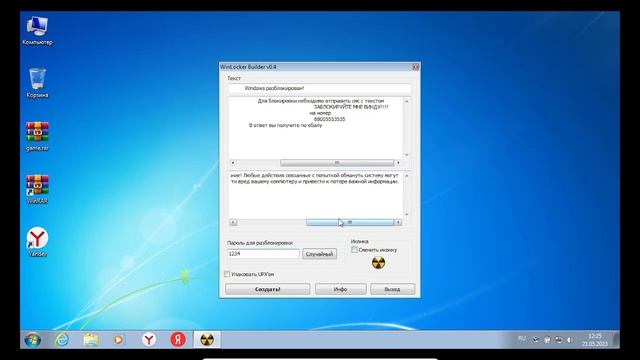Switch the RU input language indicator

pos(522,339)
